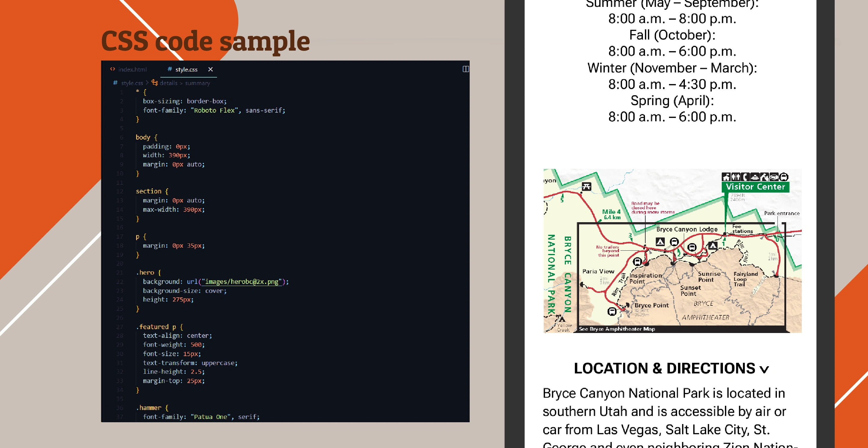This screenshot has height=448, width=868.
Task: Click line number 21 in the gutter
Action: click(x=120, y=272)
